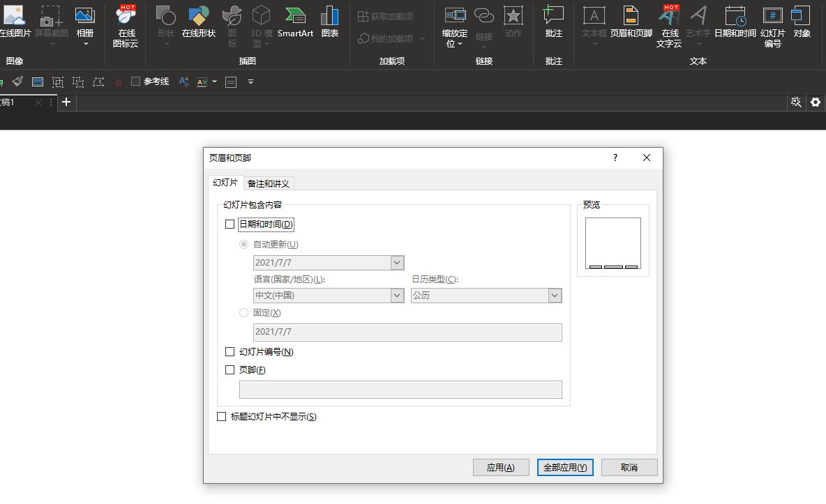Expand the 公历 calendar type dropdown

[x=555, y=296]
